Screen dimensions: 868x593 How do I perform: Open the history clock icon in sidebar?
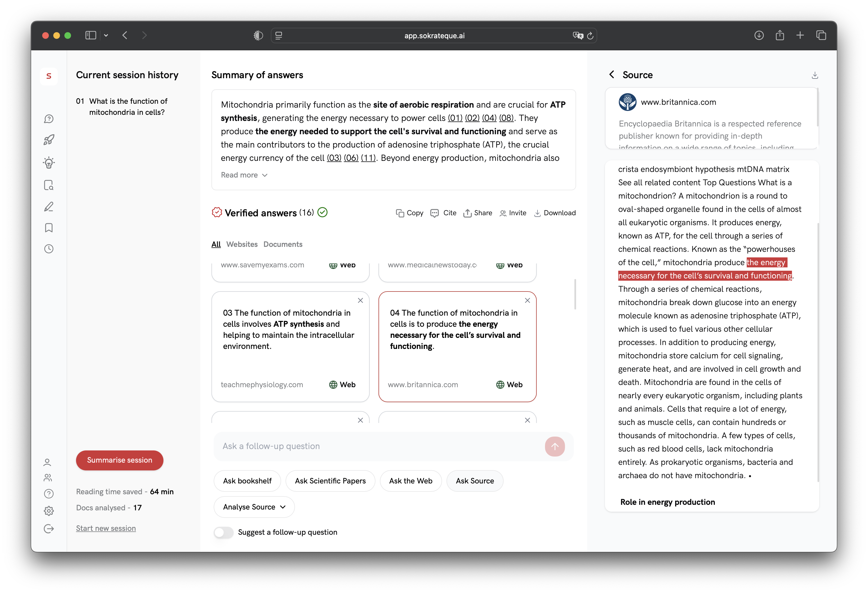tap(49, 249)
